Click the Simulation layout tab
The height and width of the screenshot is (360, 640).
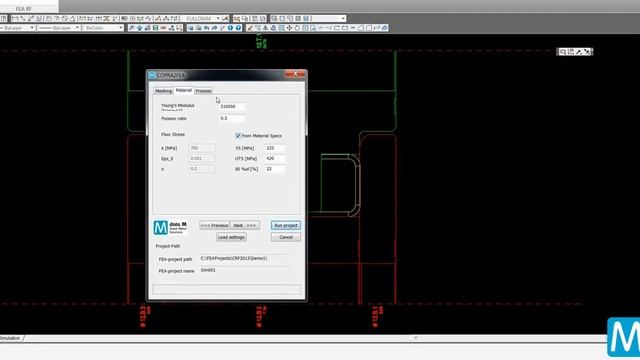click(x=10, y=338)
